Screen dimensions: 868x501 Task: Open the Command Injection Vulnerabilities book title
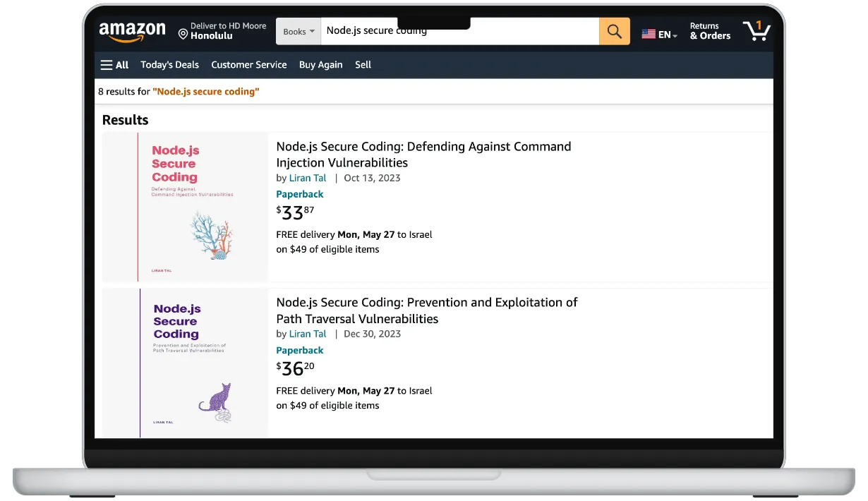point(423,155)
